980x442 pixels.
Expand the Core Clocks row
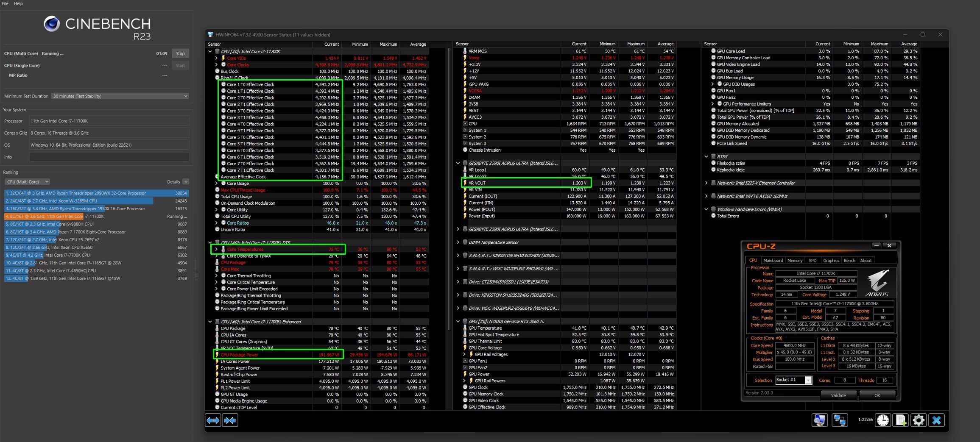click(216, 65)
